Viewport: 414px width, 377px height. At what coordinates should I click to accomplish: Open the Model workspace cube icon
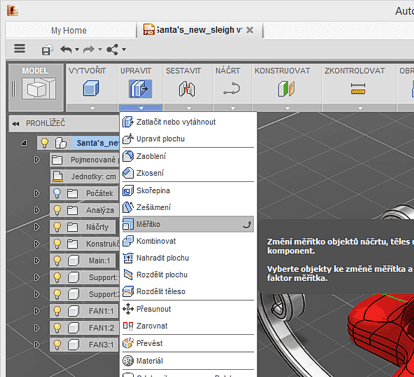click(x=38, y=89)
